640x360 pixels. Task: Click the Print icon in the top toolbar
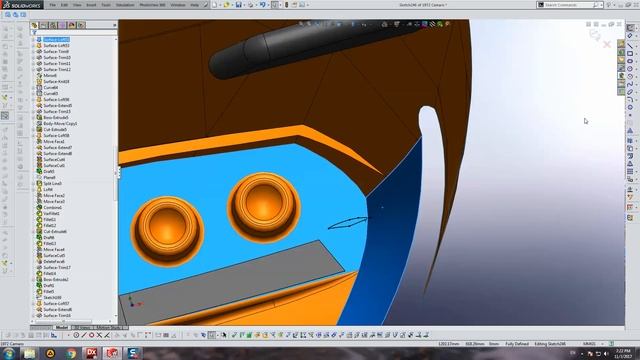click(250, 5)
